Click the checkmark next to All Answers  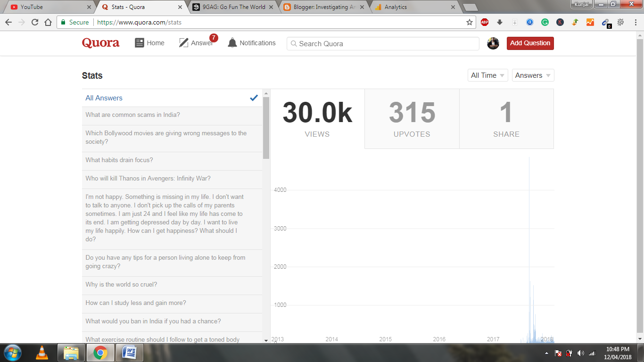point(254,98)
